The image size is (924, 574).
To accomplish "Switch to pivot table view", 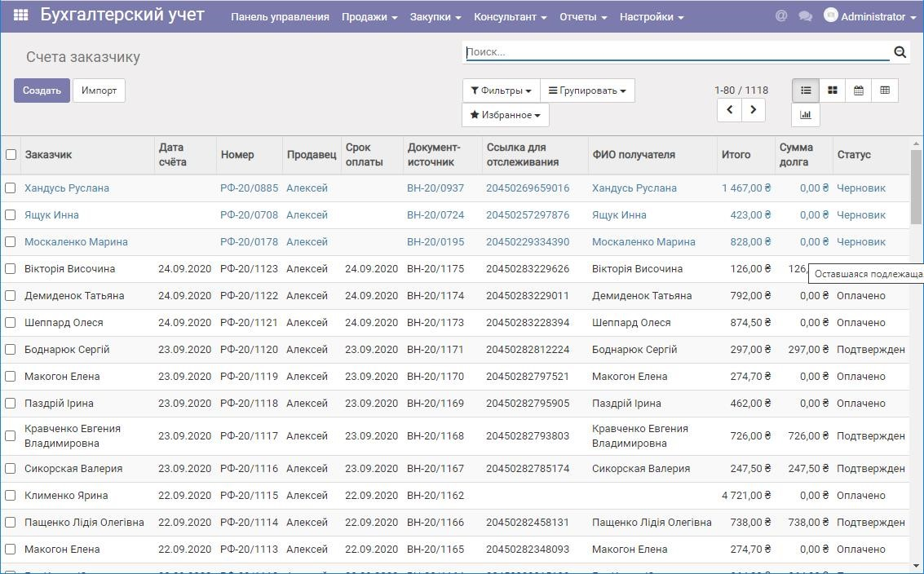I will click(885, 91).
